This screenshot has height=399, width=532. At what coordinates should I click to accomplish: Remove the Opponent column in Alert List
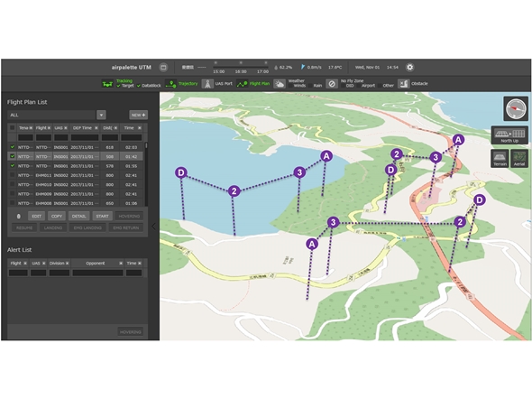tap(121, 264)
